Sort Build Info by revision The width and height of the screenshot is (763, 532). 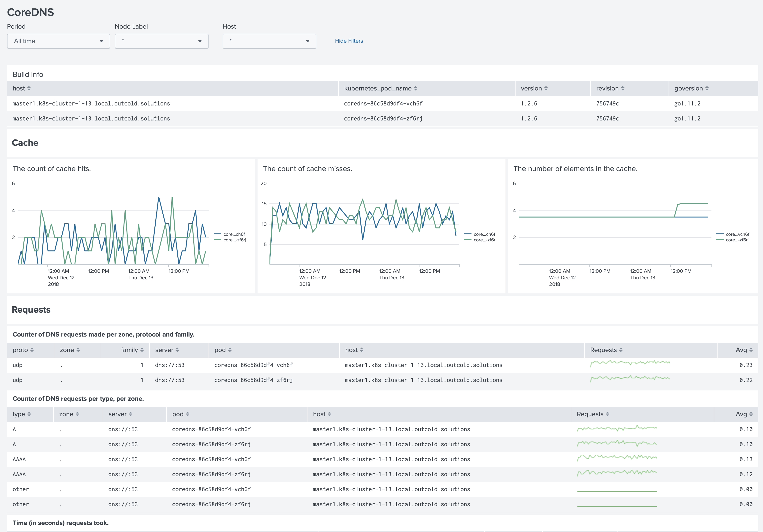click(x=610, y=88)
